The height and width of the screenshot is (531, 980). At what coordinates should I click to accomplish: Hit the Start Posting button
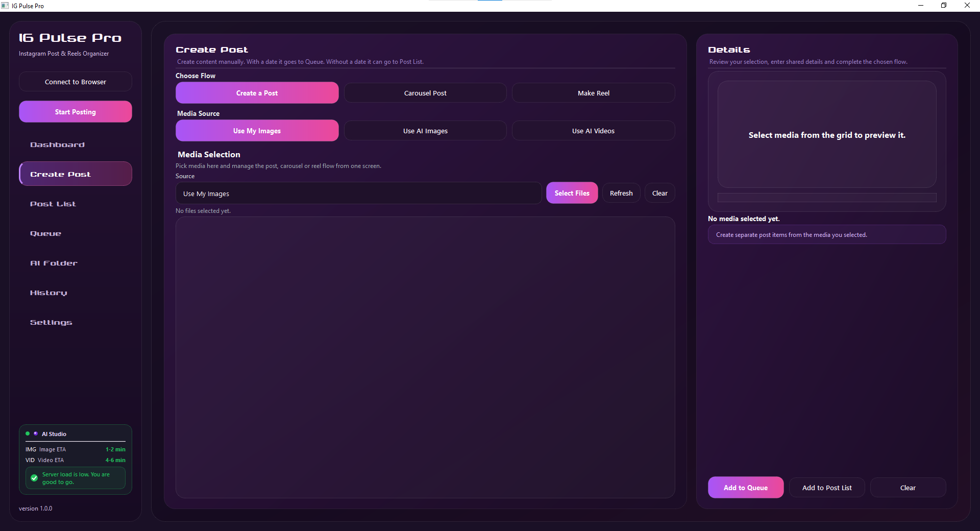pos(76,112)
